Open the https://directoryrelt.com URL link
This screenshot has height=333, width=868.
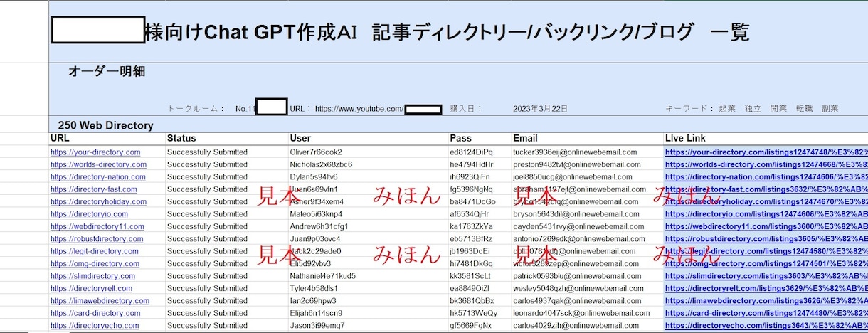pyautogui.click(x=91, y=288)
